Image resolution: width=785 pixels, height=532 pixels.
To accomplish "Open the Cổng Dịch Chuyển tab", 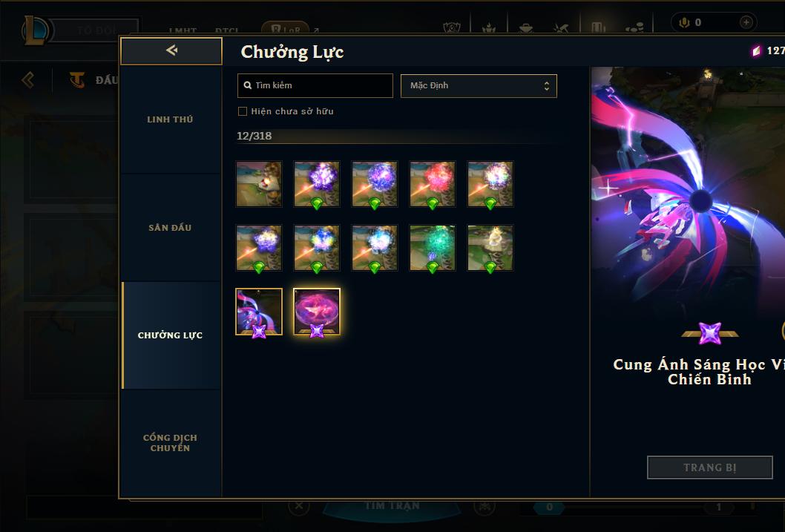I will (171, 443).
